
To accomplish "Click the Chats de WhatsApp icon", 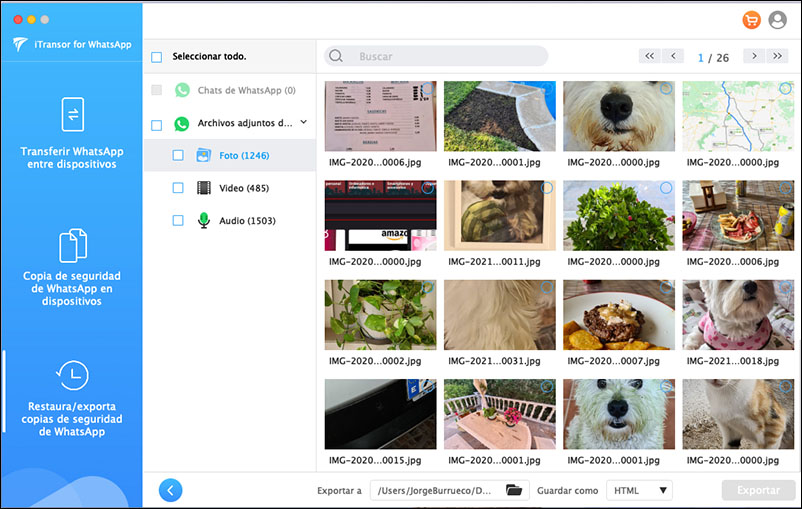I will pyautogui.click(x=182, y=90).
